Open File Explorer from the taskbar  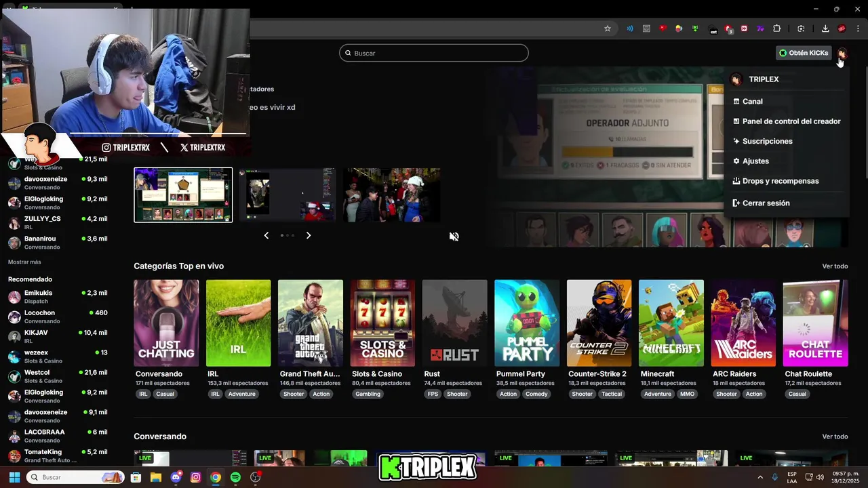click(155, 477)
